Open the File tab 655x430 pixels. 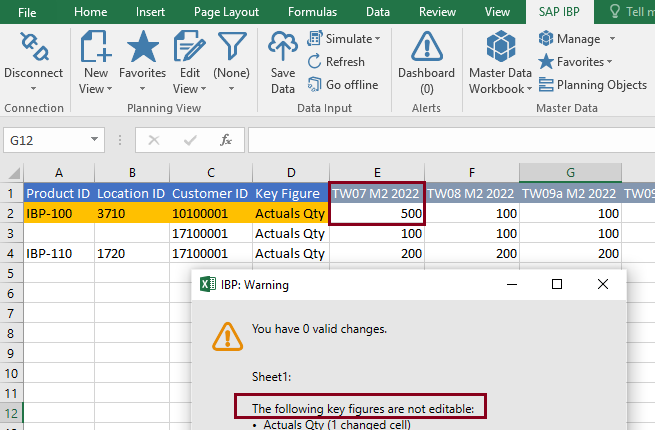pos(27,12)
